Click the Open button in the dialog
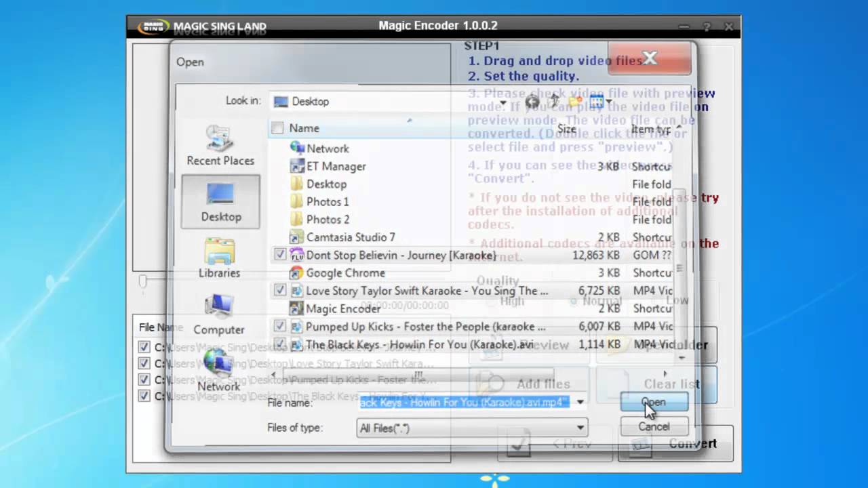Screen dimensions: 868x488 (x=654, y=402)
